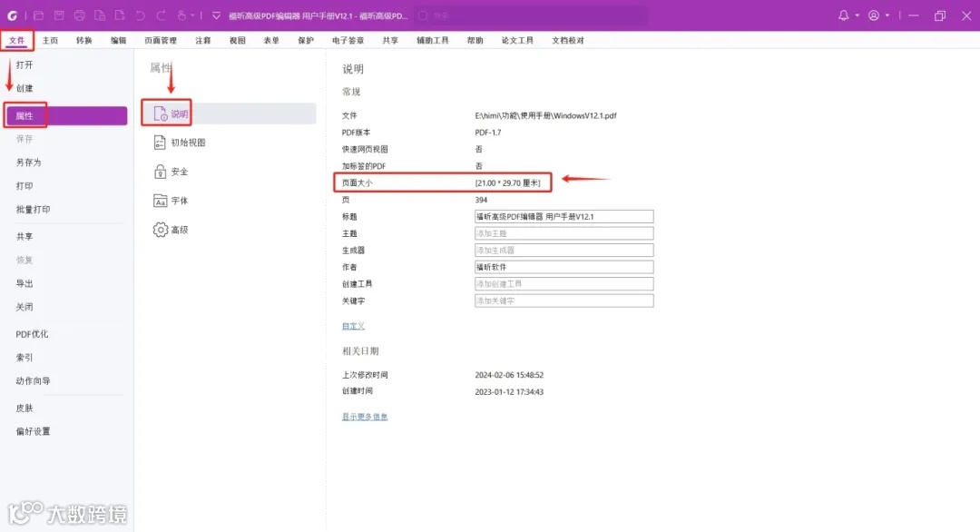This screenshot has height=532, width=980.
Task: Expand the notification bell dropdown arrow
Action: pos(857,15)
